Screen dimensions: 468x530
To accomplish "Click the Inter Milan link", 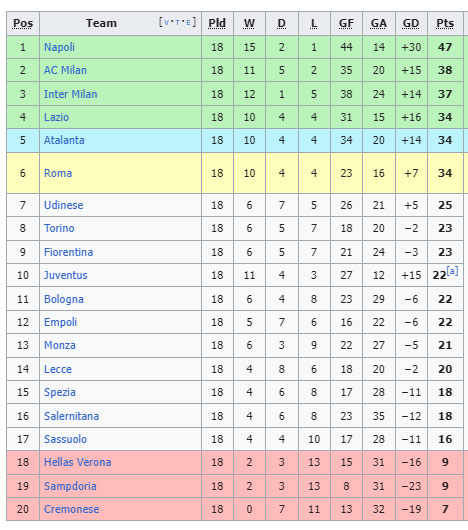I will click(71, 94).
